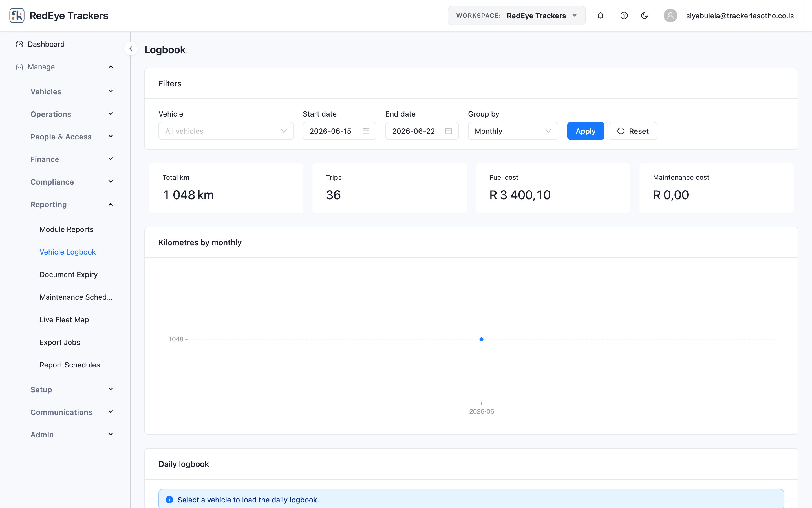Click the Fuel cost R 3 400,10
This screenshot has width=812, height=508.
pos(520,195)
